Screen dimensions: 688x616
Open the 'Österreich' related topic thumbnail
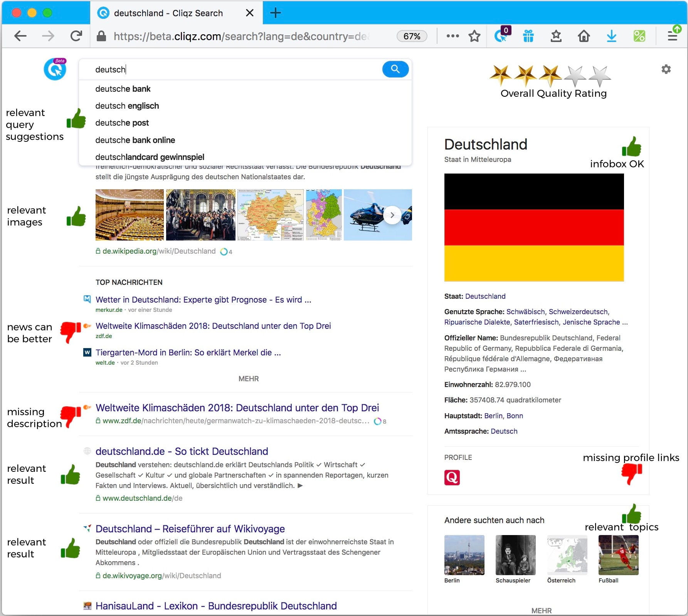(567, 555)
